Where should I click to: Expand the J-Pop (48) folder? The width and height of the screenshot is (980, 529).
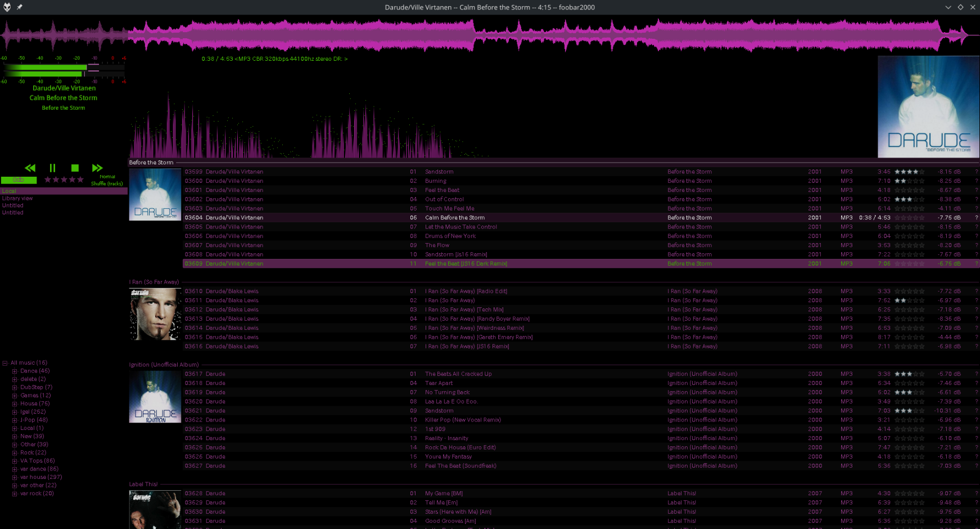pyautogui.click(x=15, y=420)
